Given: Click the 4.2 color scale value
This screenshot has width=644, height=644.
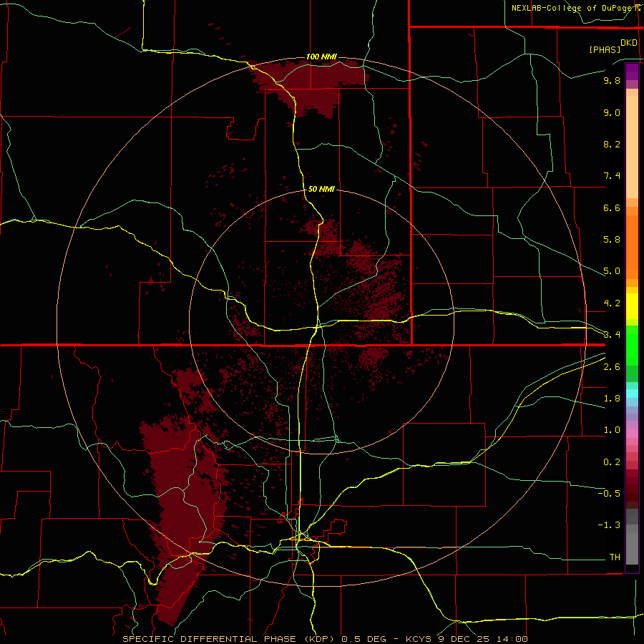Looking at the screenshot, I should (612, 303).
